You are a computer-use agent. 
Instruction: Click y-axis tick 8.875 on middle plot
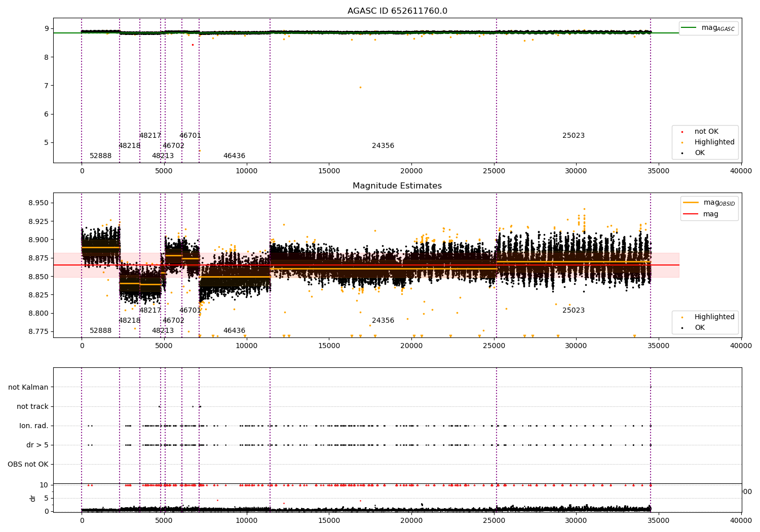[39, 258]
